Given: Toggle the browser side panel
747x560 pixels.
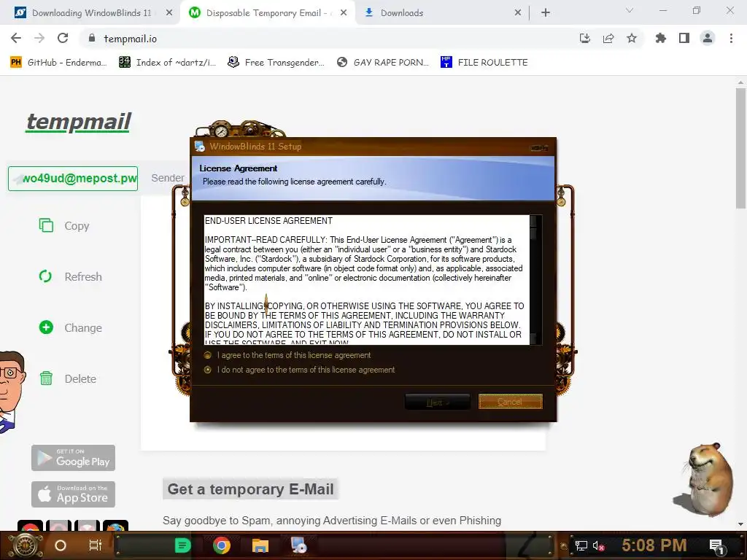Looking at the screenshot, I should (684, 38).
